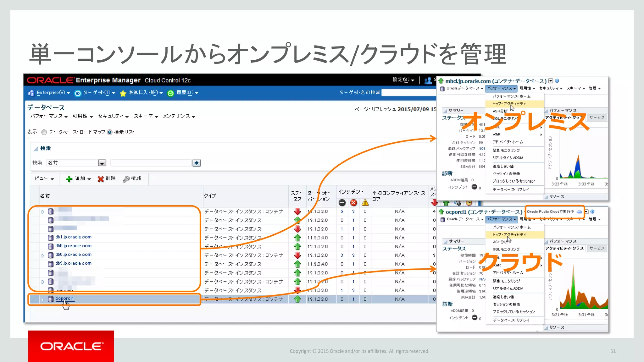Click the インシデント minus icon in mbcl panel
The image size is (644, 362).
coord(474,187)
